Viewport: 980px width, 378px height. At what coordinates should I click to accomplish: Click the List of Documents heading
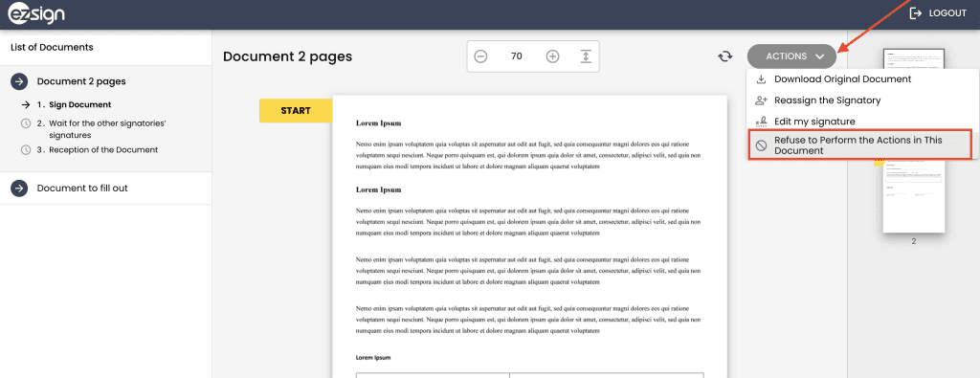[52, 48]
